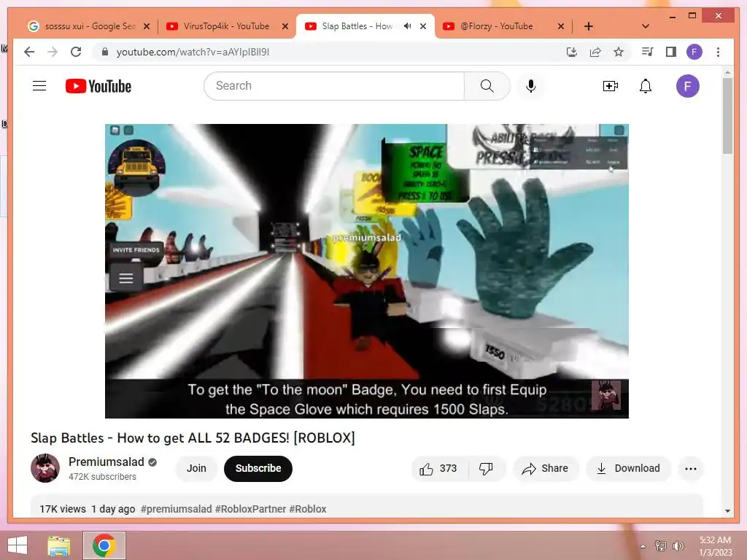Image resolution: width=747 pixels, height=560 pixels.
Task: Open the YouTube hamburger guide menu
Action: 39,86
